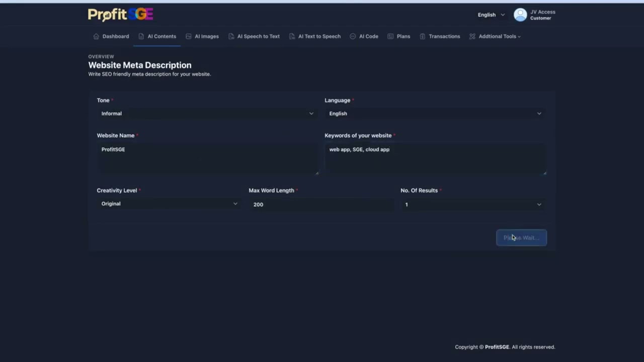The width and height of the screenshot is (644, 362).
Task: Open the Dashboard tab
Action: [x=111, y=36]
